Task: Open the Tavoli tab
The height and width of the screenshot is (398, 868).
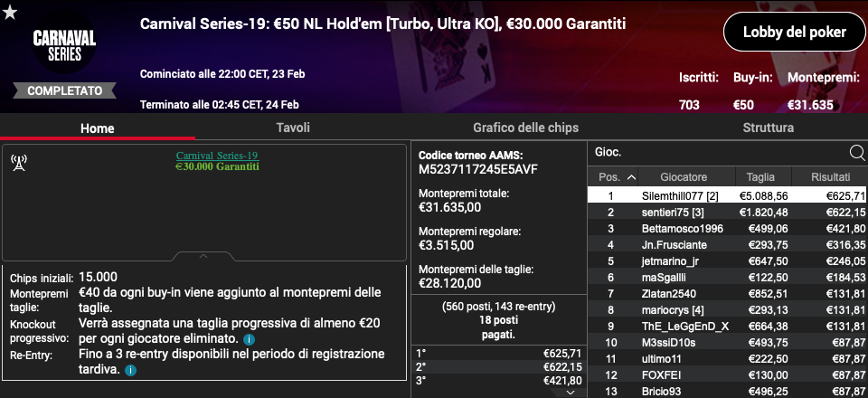Action: point(293,128)
